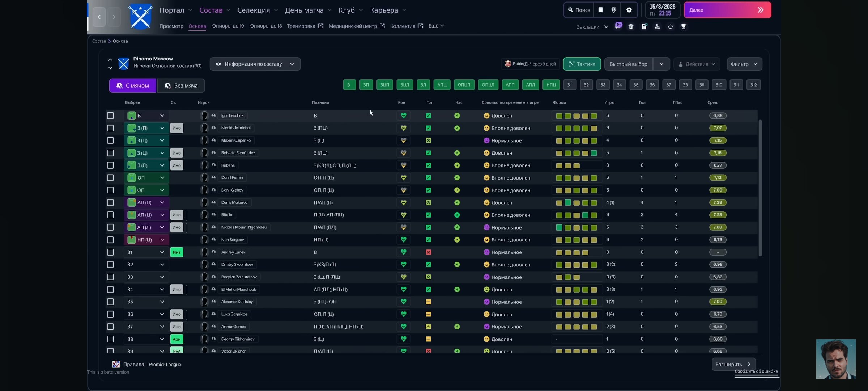Open messages inbox with 9+ badge
The image size is (868, 391).
click(618, 26)
